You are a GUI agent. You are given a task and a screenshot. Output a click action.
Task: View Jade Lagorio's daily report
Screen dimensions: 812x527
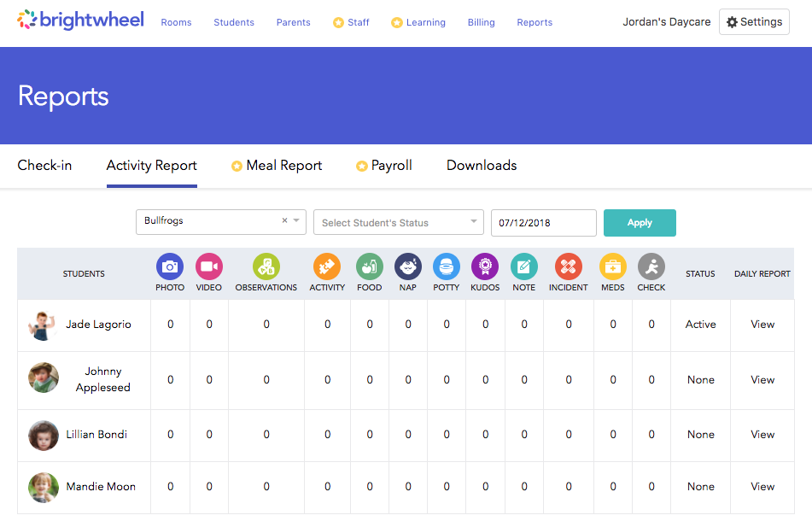pyautogui.click(x=762, y=325)
